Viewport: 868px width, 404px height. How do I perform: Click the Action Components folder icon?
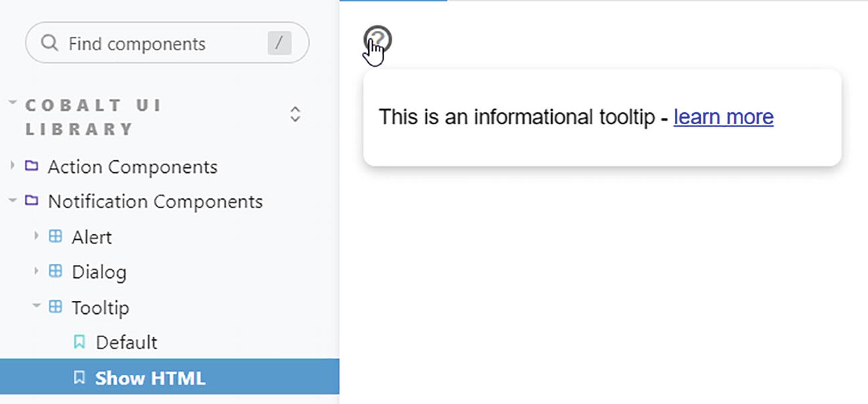coord(31,166)
